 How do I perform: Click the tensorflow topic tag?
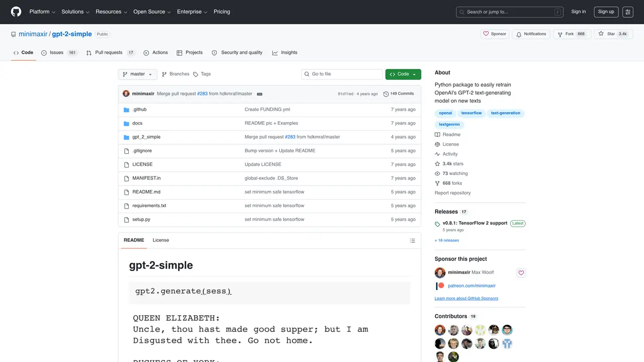click(x=471, y=113)
